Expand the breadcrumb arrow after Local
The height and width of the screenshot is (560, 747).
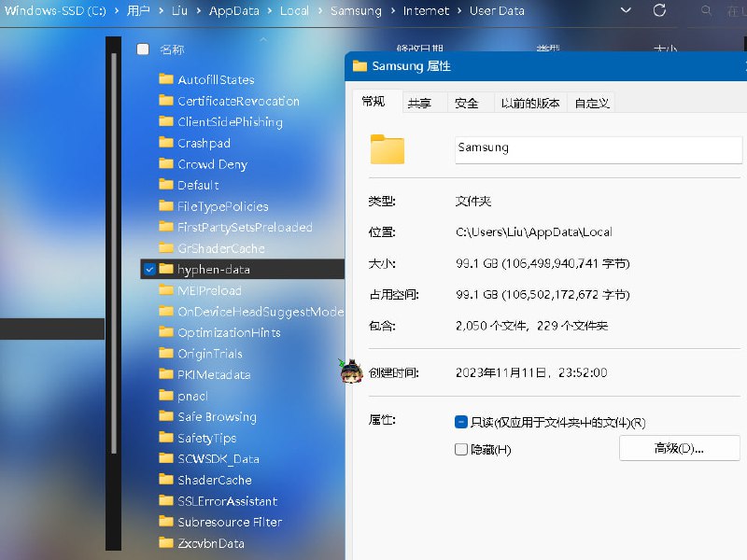click(x=320, y=11)
